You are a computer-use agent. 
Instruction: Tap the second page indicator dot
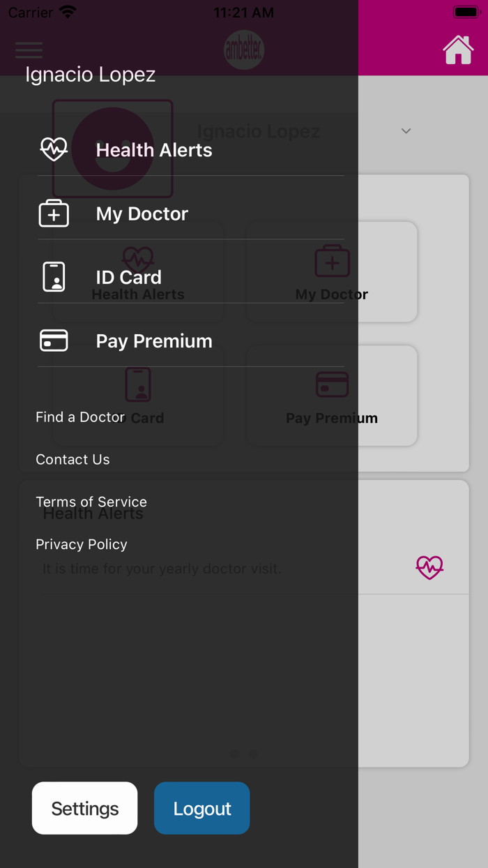253,754
